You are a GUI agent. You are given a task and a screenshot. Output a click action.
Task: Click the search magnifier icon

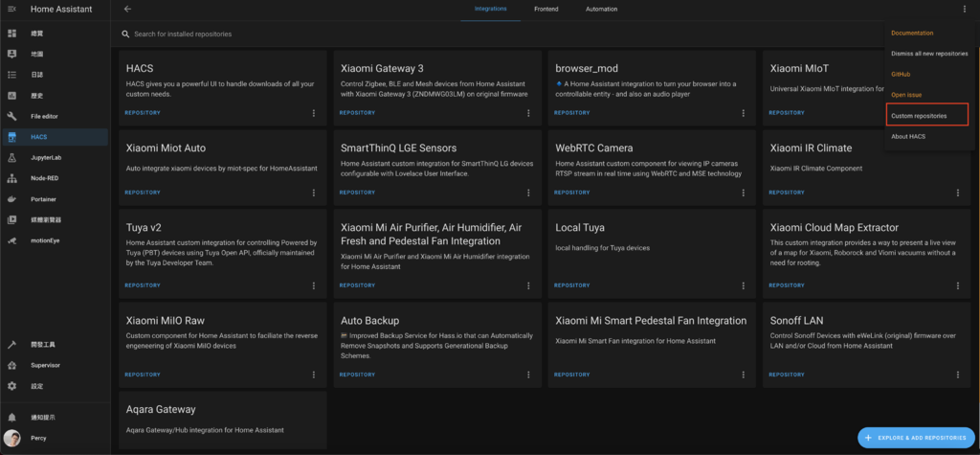[125, 34]
